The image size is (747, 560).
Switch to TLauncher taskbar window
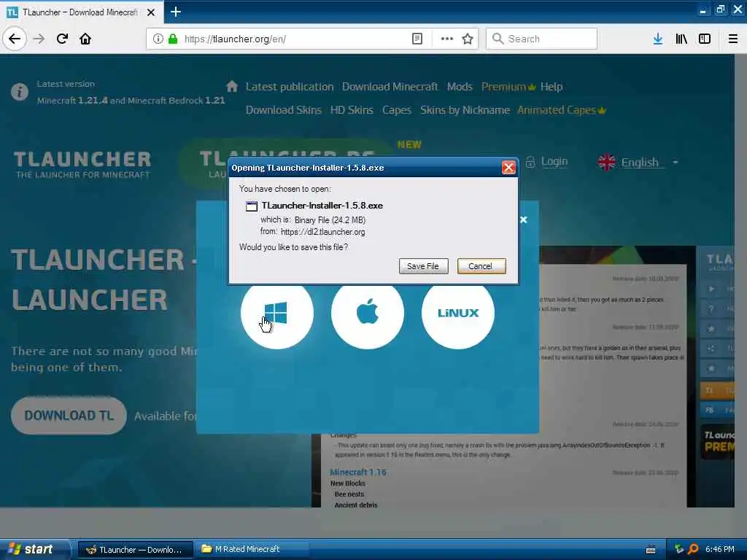point(135,550)
